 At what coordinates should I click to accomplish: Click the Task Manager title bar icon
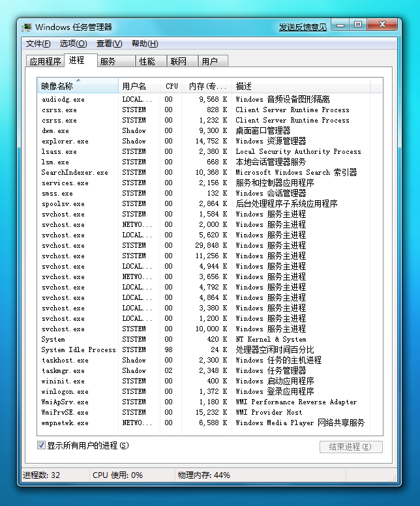(x=27, y=27)
